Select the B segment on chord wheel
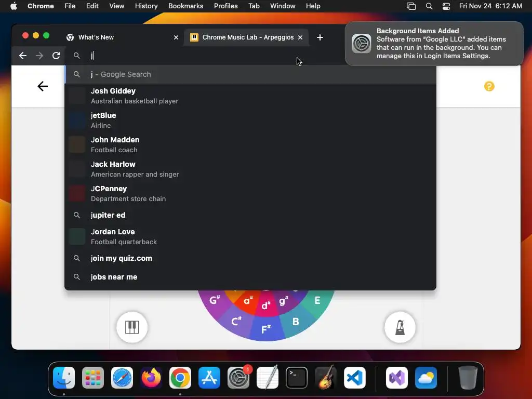The image size is (532, 399). pos(296,322)
